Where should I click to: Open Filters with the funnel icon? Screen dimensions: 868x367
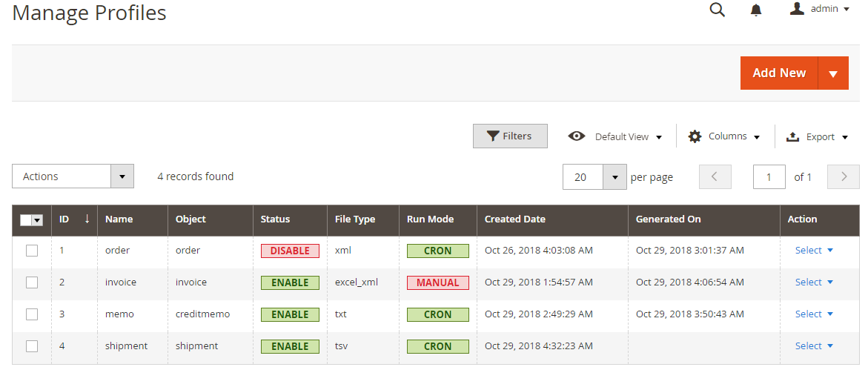pos(493,136)
